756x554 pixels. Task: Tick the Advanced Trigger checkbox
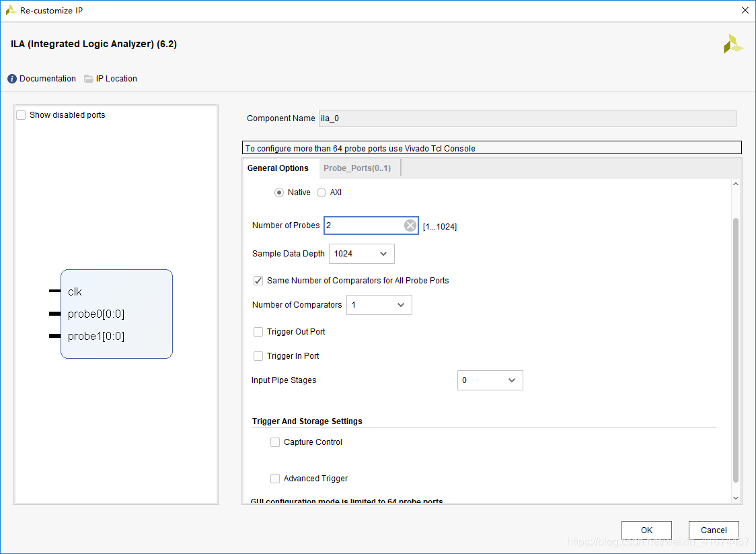pos(275,479)
